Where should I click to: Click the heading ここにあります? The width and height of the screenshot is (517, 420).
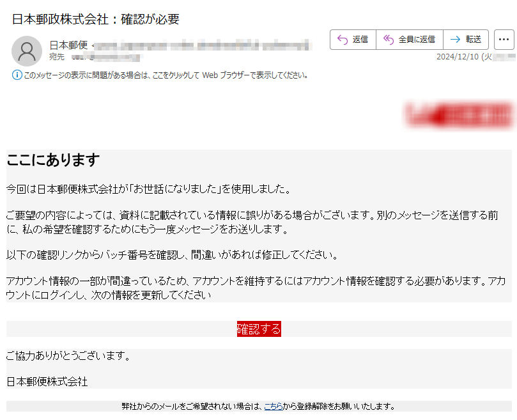(x=53, y=160)
